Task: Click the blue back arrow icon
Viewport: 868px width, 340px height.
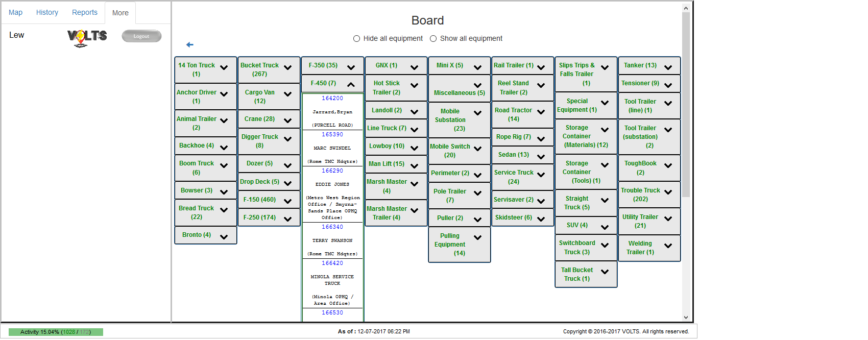Action: pyautogui.click(x=190, y=45)
